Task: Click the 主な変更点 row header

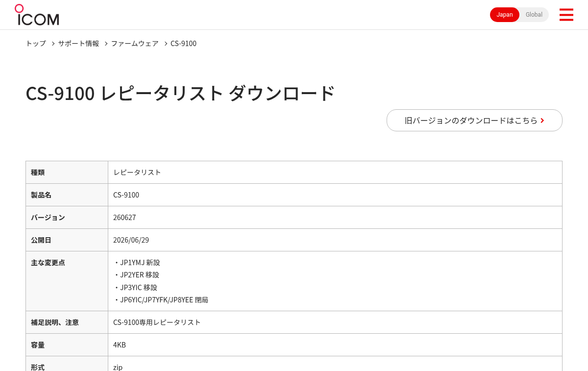Action: tap(67, 281)
